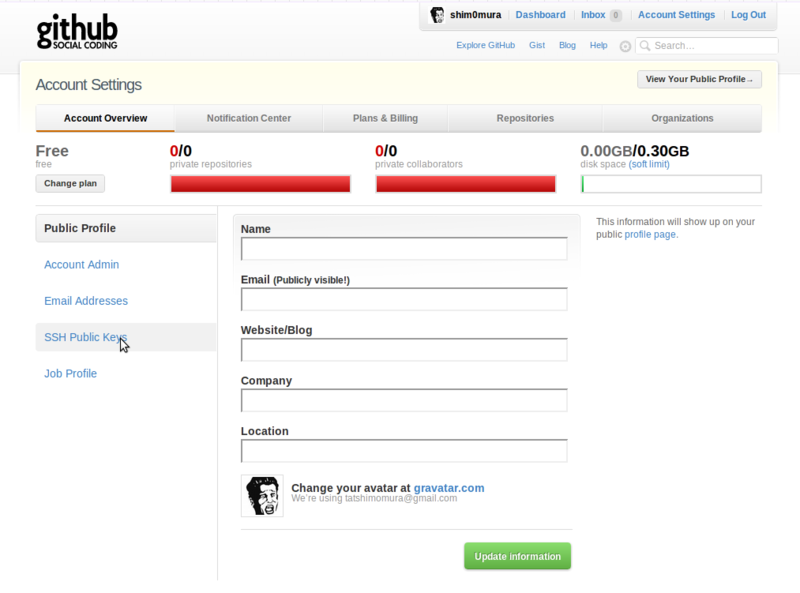The image size is (800, 593).
Task: Click the private collaborators usage bar
Action: (x=466, y=184)
